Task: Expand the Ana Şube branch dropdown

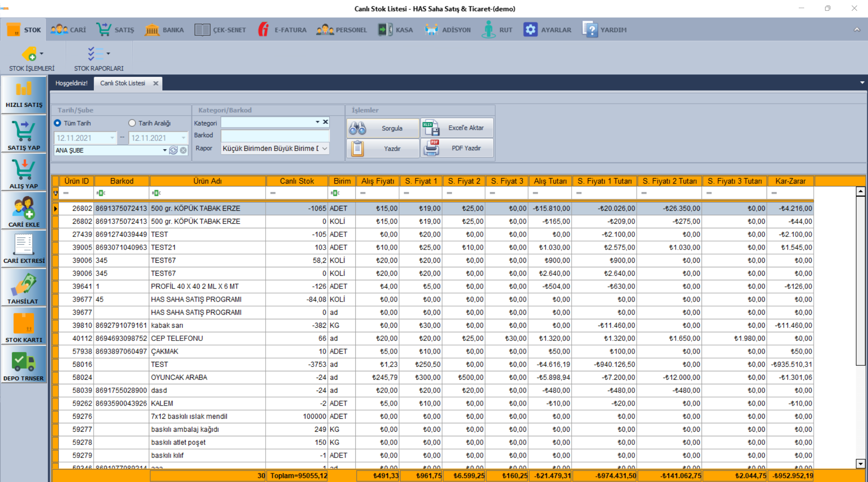Action: [x=165, y=151]
